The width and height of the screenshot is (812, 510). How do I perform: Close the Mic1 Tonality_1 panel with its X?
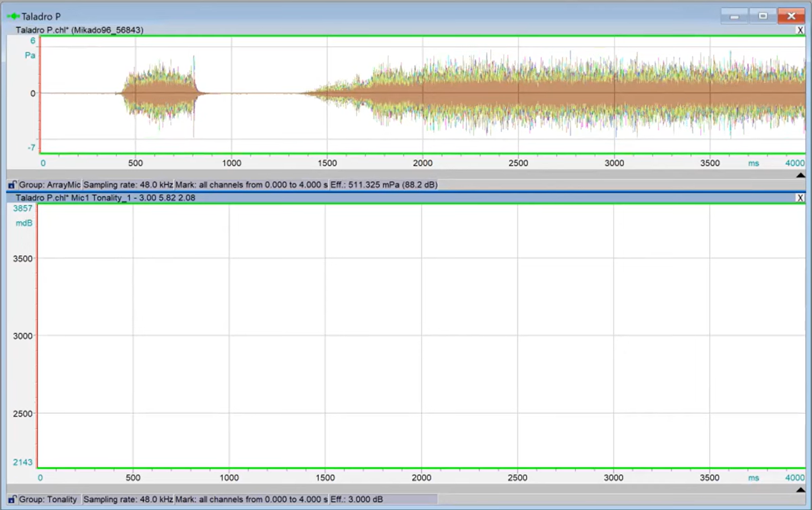pyautogui.click(x=800, y=198)
